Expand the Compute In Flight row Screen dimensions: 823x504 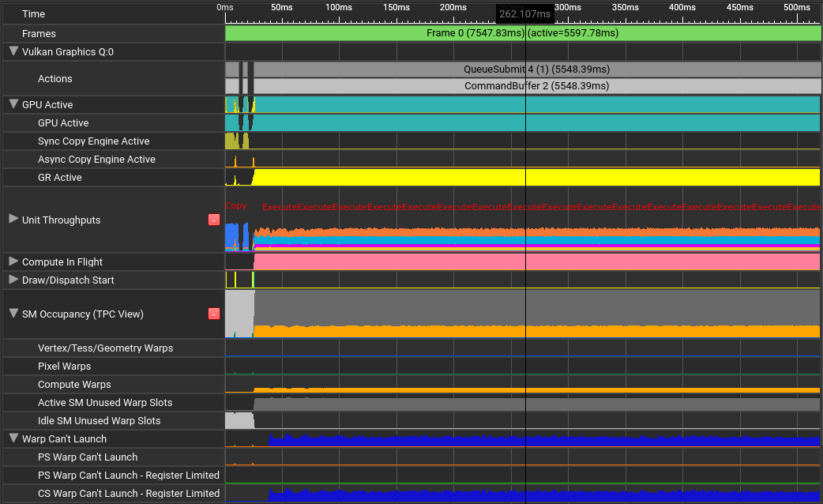[13, 261]
